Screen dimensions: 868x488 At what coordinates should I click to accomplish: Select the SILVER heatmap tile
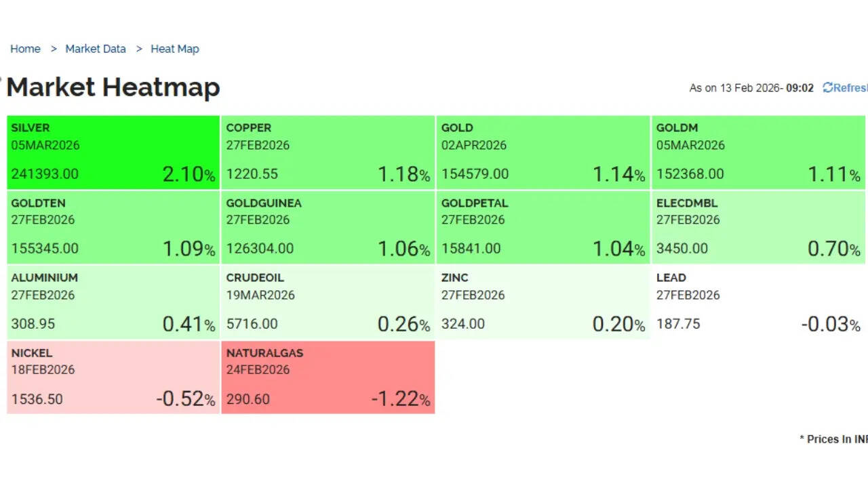click(x=113, y=152)
